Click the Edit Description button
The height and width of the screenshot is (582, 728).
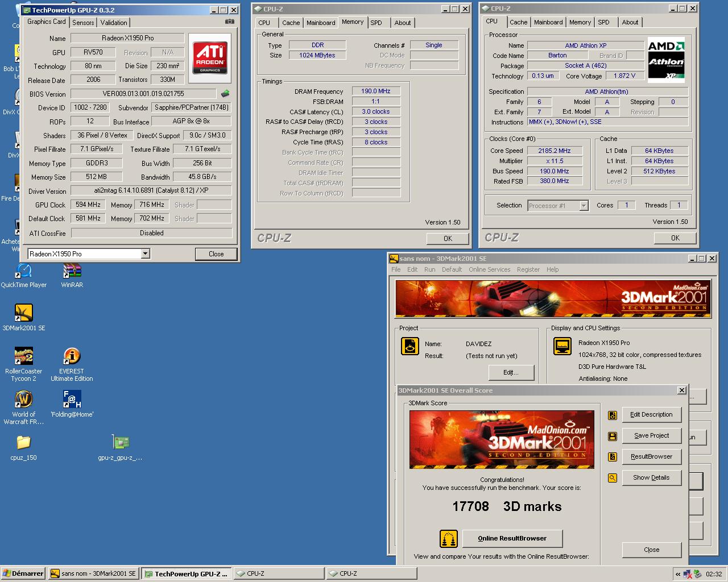(651, 415)
